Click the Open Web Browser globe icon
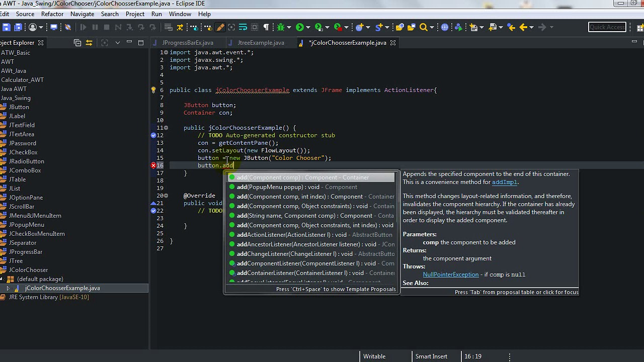Viewport: 644px width, 362px height. click(x=445, y=27)
